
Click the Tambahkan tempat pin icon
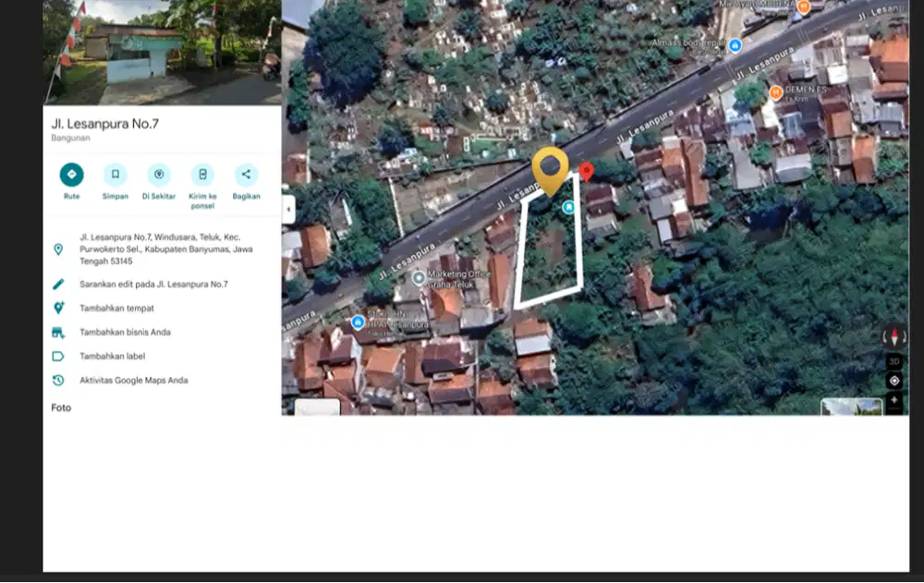[x=59, y=308]
